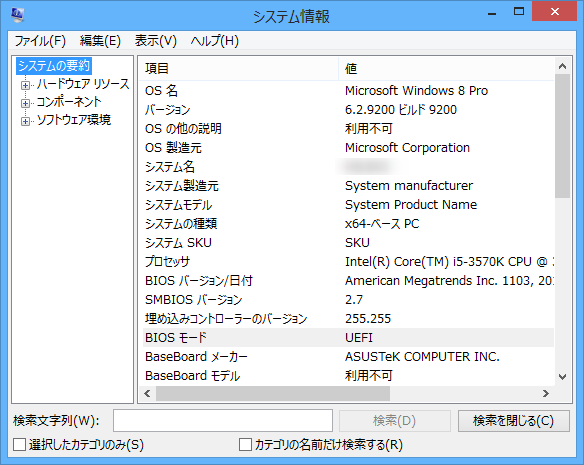
Task: Click the System Information app icon in title bar
Action: [x=18, y=15]
